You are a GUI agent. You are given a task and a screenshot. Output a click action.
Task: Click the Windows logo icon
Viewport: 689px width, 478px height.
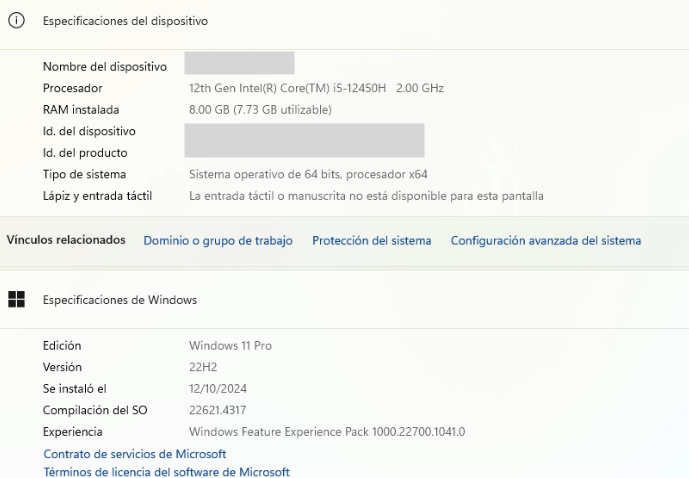point(17,300)
